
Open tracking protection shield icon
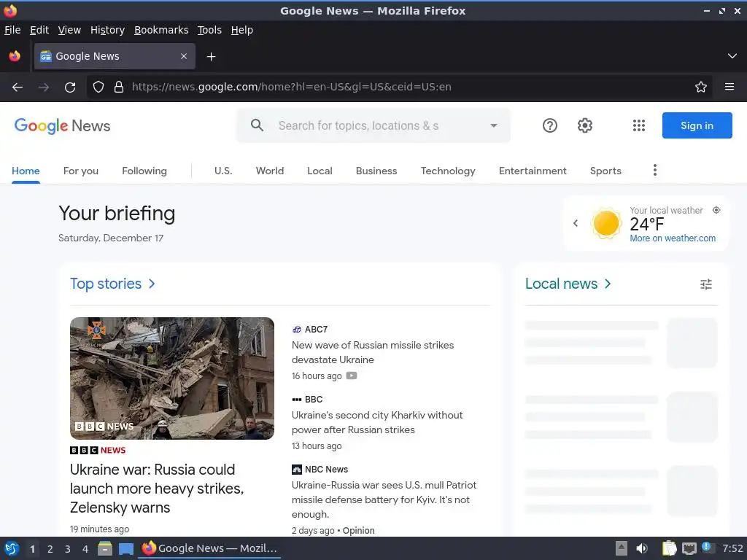pyautogui.click(x=98, y=87)
